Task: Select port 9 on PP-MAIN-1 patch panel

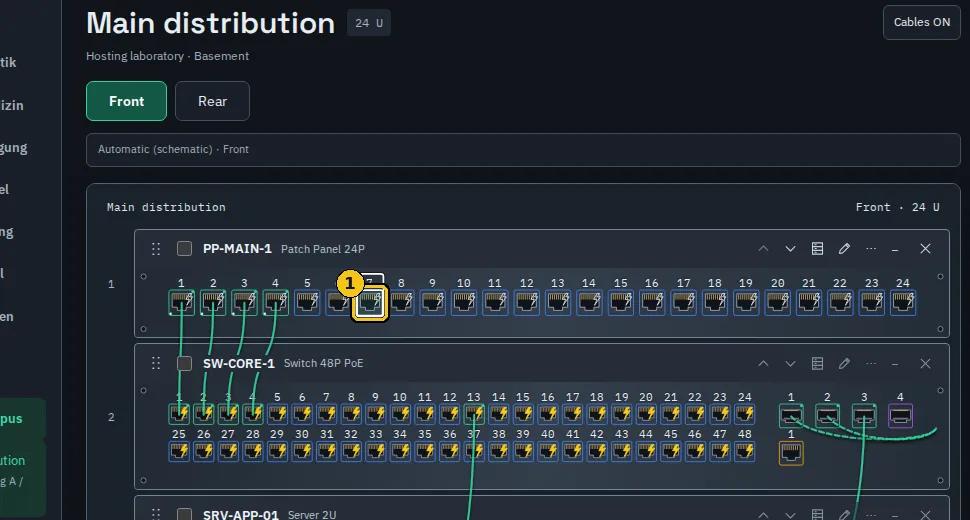Action: coord(432,303)
